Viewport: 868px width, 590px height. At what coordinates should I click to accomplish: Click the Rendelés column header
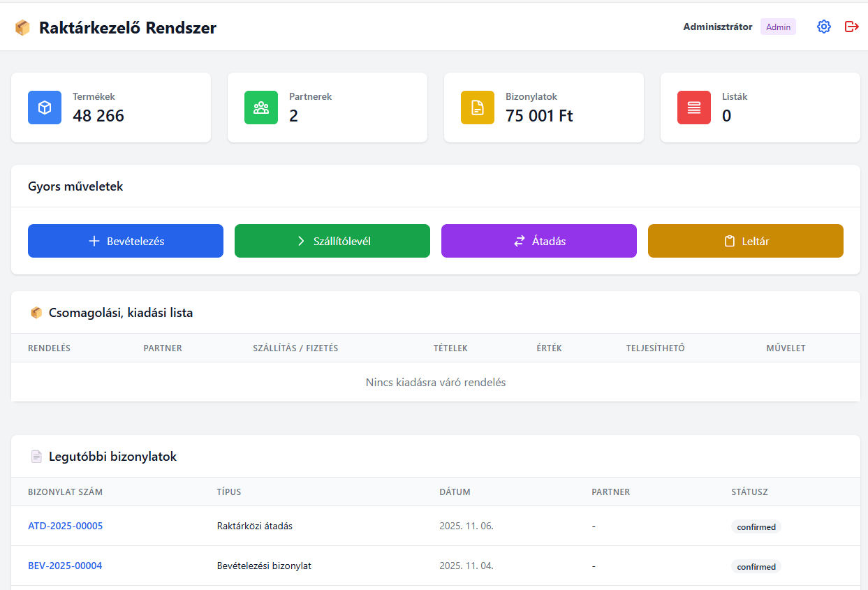49,348
